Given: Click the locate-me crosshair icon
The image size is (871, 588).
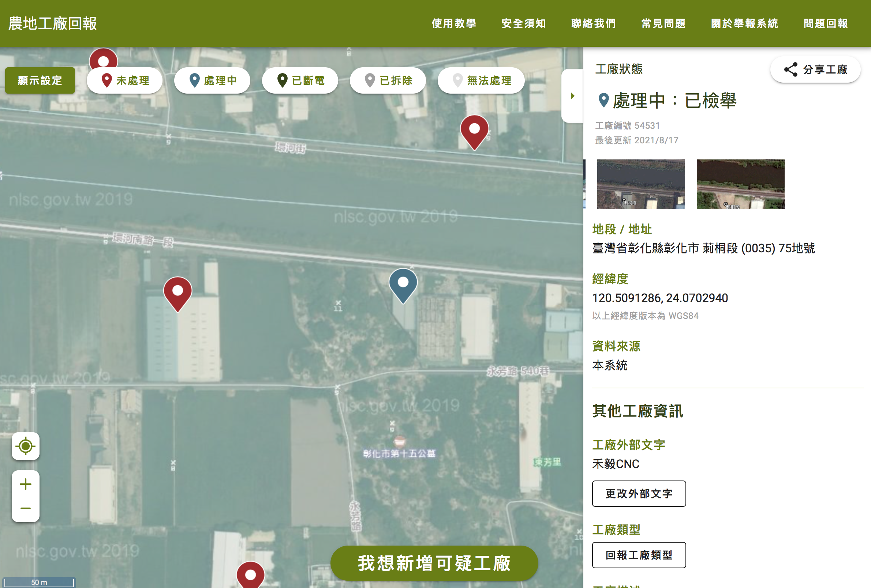Looking at the screenshot, I should (x=26, y=446).
